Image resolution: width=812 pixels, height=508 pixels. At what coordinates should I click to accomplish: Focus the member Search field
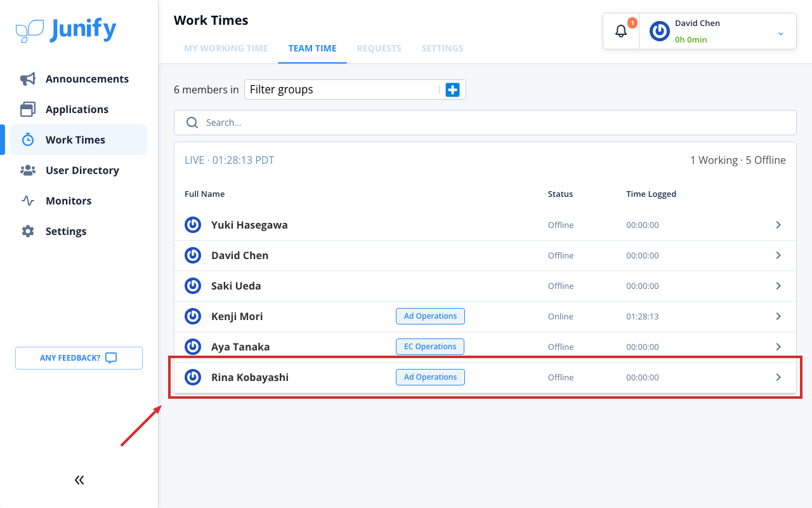[x=485, y=123]
